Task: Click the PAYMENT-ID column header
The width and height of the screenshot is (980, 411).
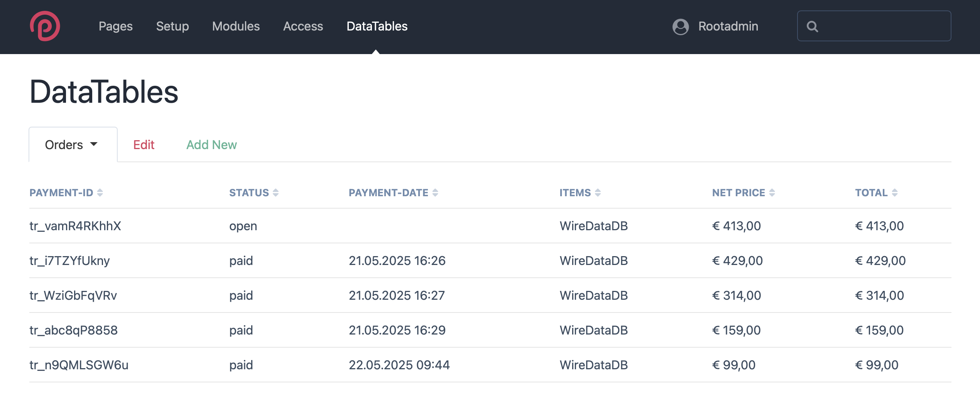Action: coord(61,193)
